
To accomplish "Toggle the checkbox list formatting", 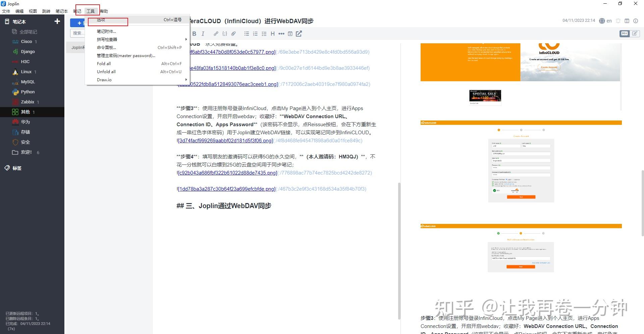I will (x=264, y=34).
